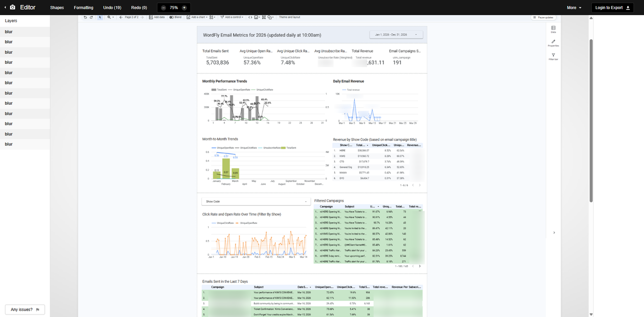Click the vertical scrollbar of the editor canvas
The image size is (644, 317).
tap(591, 121)
